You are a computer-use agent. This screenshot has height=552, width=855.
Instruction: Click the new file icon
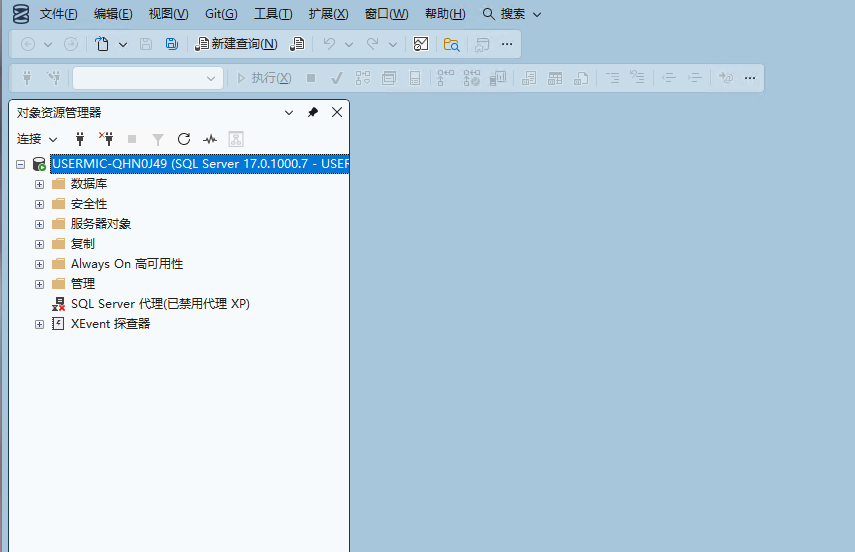(x=102, y=44)
